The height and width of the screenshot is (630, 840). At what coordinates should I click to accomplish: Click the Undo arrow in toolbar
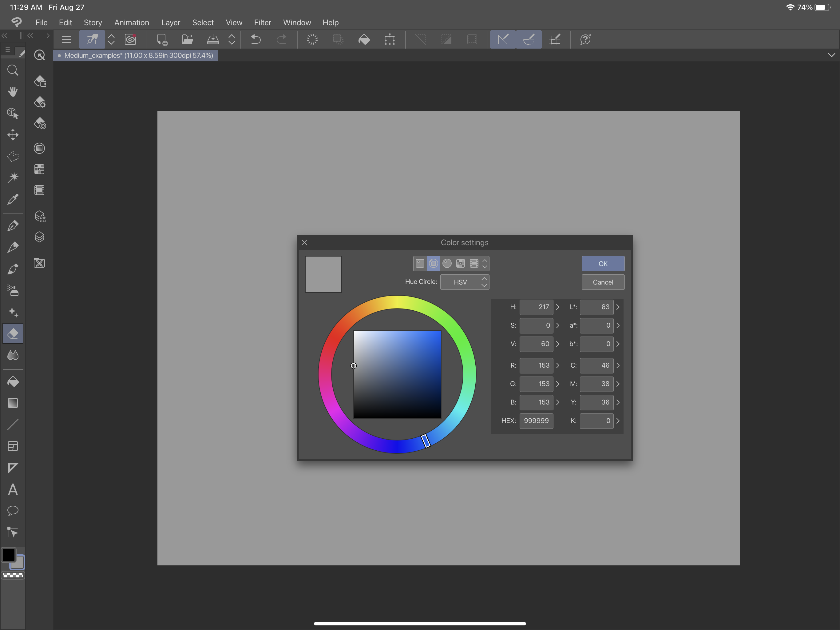(256, 39)
